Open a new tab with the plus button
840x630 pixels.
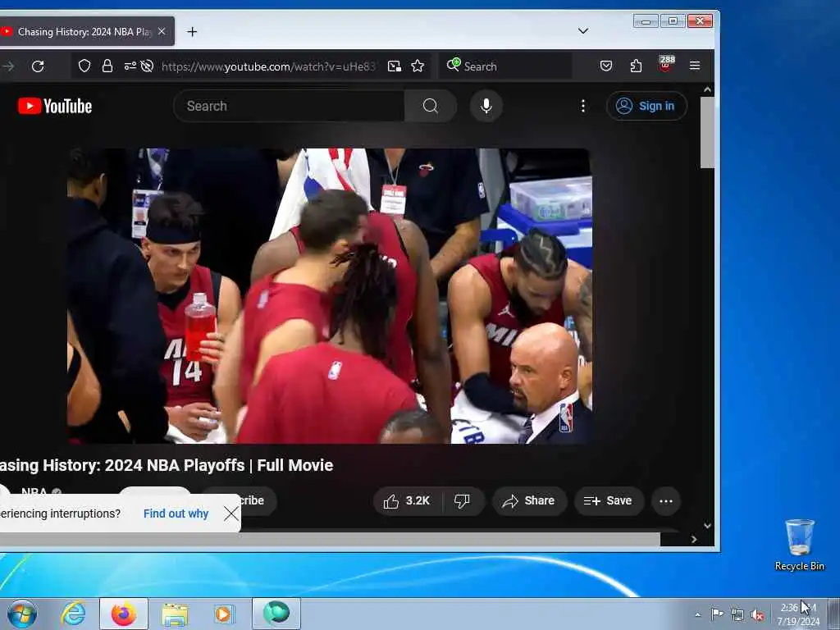[192, 32]
